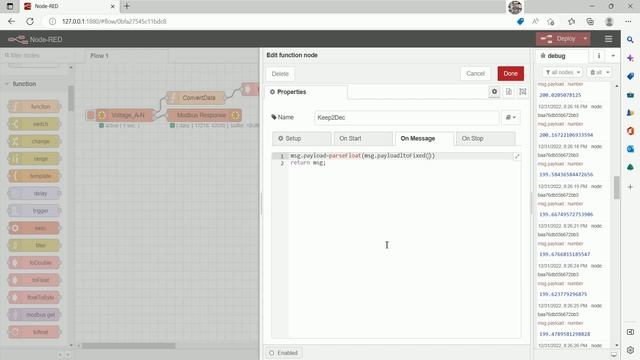The width and height of the screenshot is (640, 360).
Task: Select the template node in palette
Action: pos(34,176)
